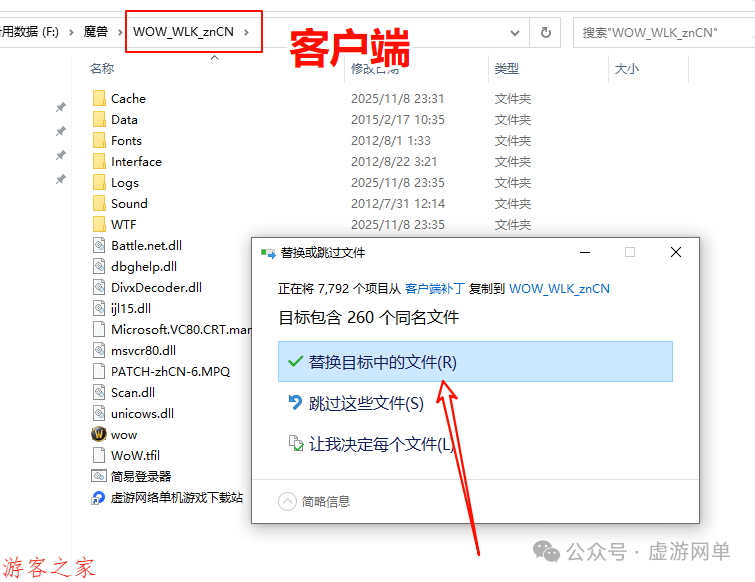Expand the chevron before 魔兽 breadcrumb
This screenshot has height=582, width=755.
tap(71, 32)
